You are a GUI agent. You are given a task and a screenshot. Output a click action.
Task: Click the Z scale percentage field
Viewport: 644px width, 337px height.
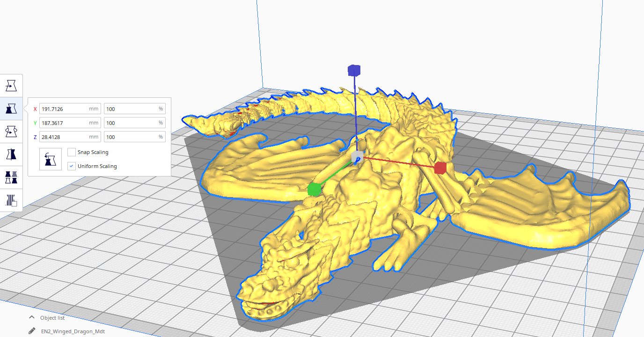(x=134, y=137)
